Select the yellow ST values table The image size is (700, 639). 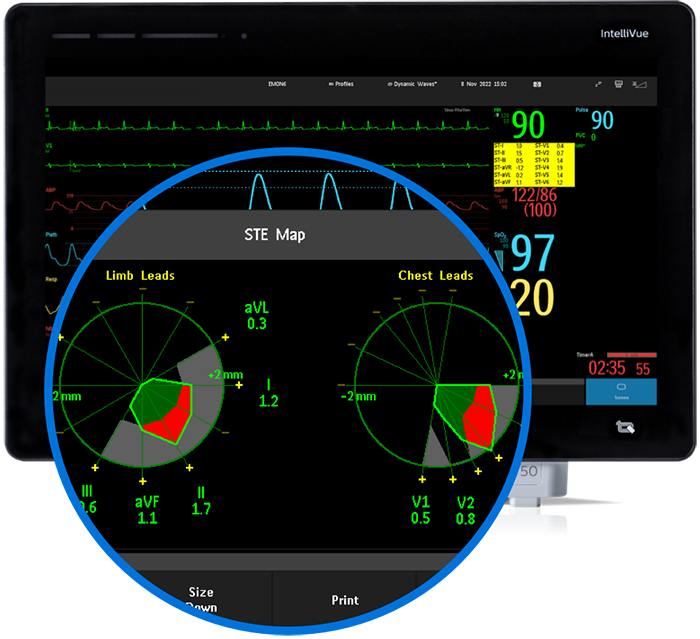coord(532,163)
